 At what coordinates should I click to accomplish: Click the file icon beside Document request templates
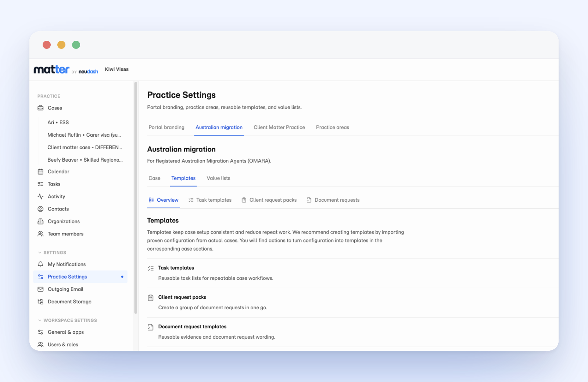click(151, 327)
